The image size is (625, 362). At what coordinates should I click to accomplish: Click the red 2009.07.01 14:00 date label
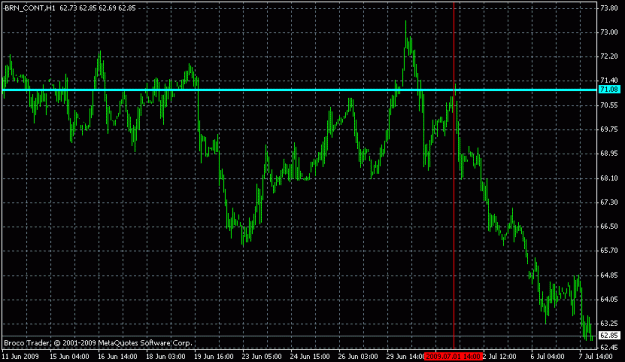click(x=453, y=356)
